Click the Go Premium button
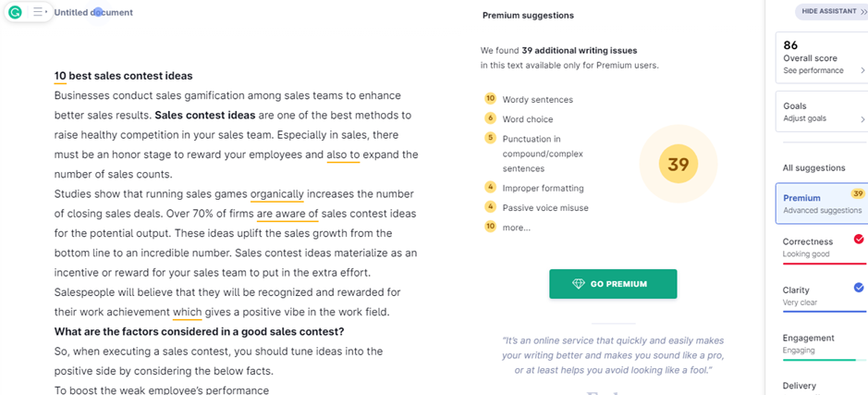 [x=613, y=284]
